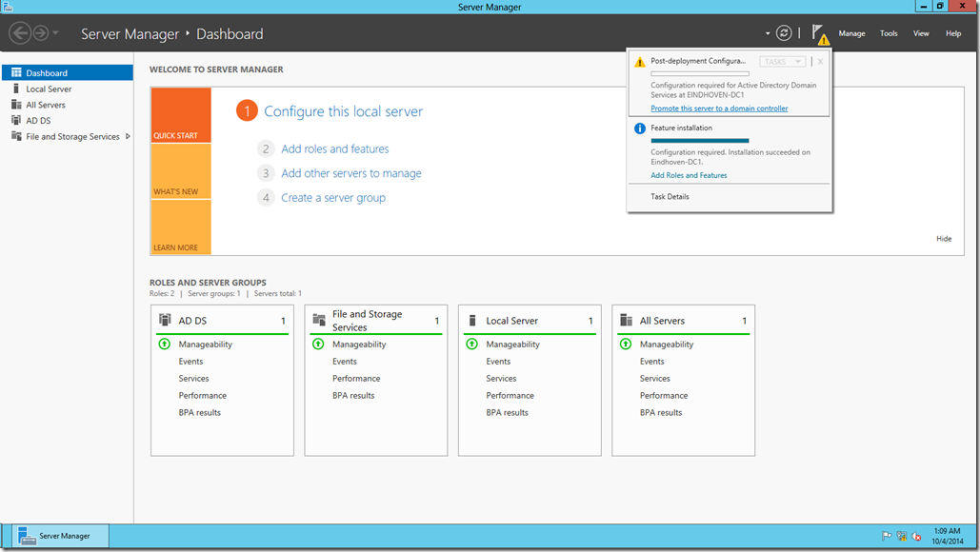Viewport: 980px width, 552px height.
Task: Select Local Server in the sidebar
Action: point(68,89)
